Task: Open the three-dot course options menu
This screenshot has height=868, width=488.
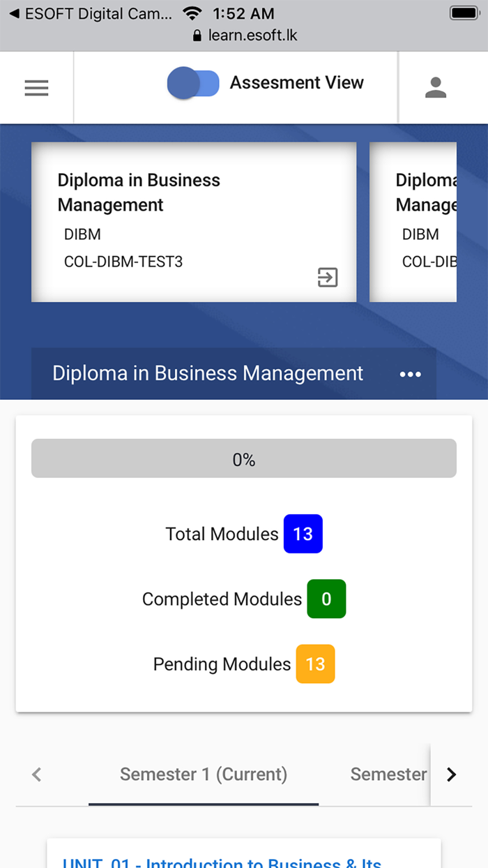Action: (410, 374)
